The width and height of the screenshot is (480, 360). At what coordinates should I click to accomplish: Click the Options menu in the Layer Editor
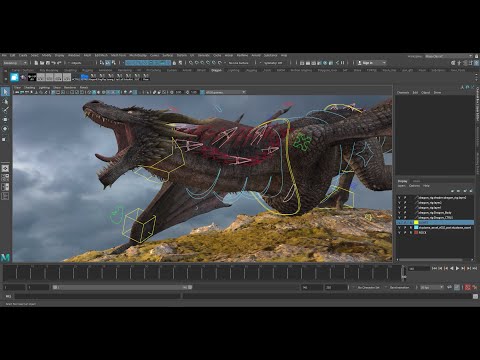(414, 186)
